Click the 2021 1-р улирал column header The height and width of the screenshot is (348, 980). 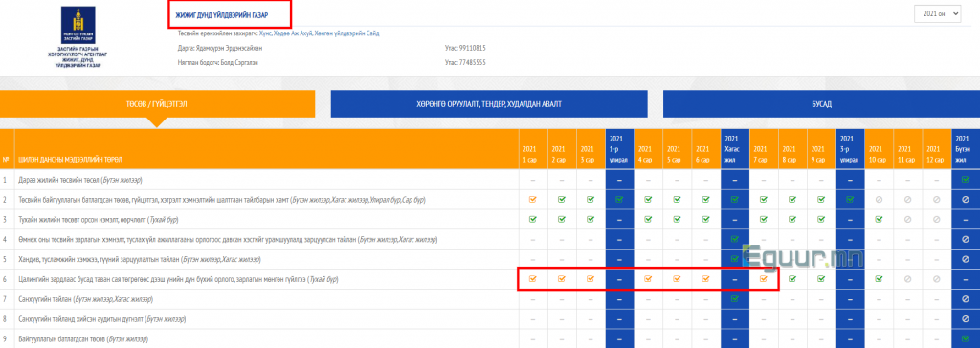(619, 149)
